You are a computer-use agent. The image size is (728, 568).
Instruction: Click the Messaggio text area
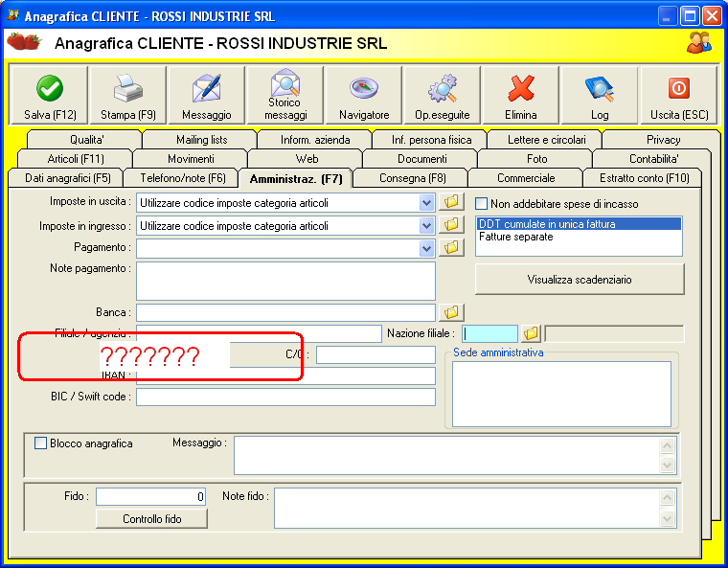pyautogui.click(x=455, y=455)
